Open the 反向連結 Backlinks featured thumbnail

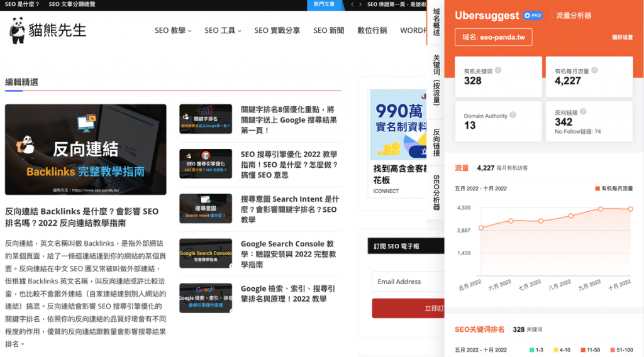[86, 150]
